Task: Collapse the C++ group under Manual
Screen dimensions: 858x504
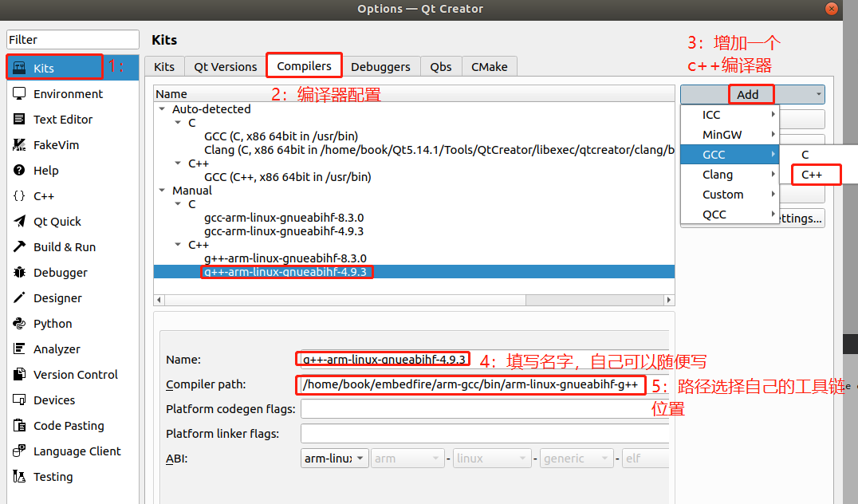Action: tap(178, 245)
